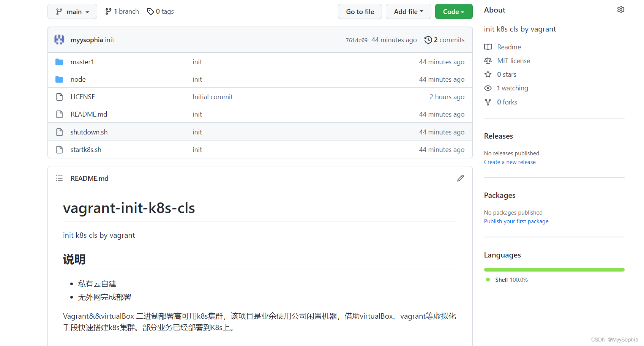644x346 pixels.
Task: Open init commit for master1 row
Action: click(x=197, y=62)
